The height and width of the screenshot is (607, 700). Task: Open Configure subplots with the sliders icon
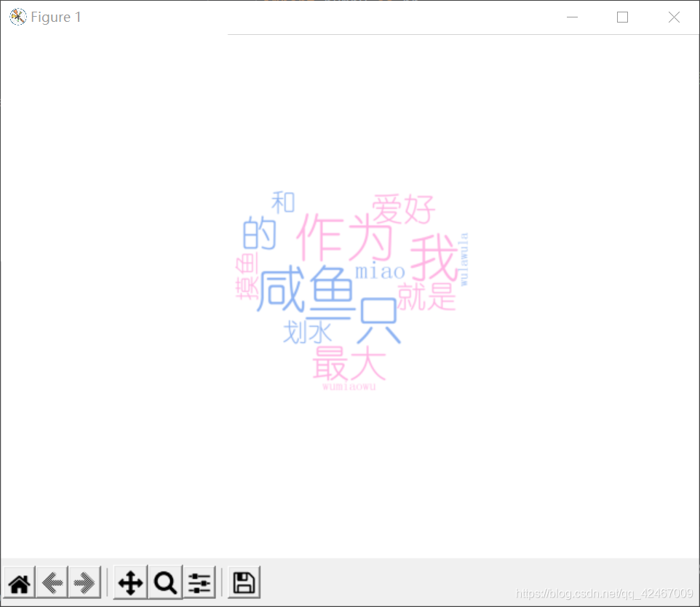(199, 582)
